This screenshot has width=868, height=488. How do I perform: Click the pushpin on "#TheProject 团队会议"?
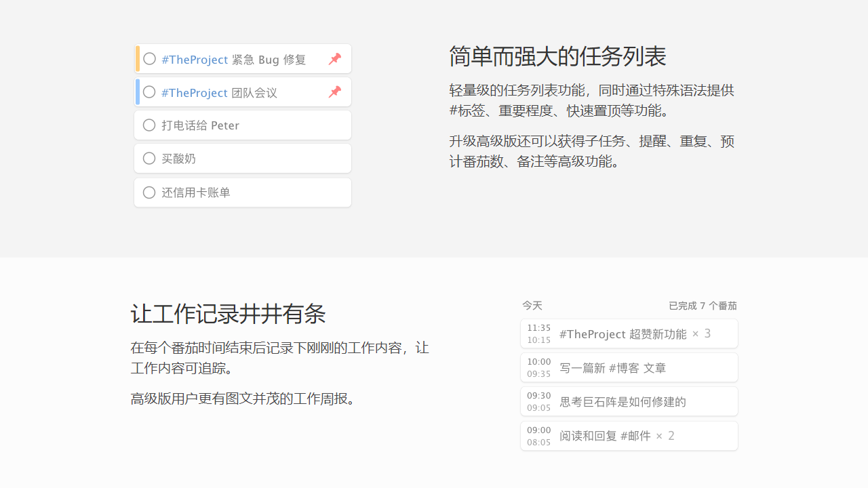tap(334, 92)
